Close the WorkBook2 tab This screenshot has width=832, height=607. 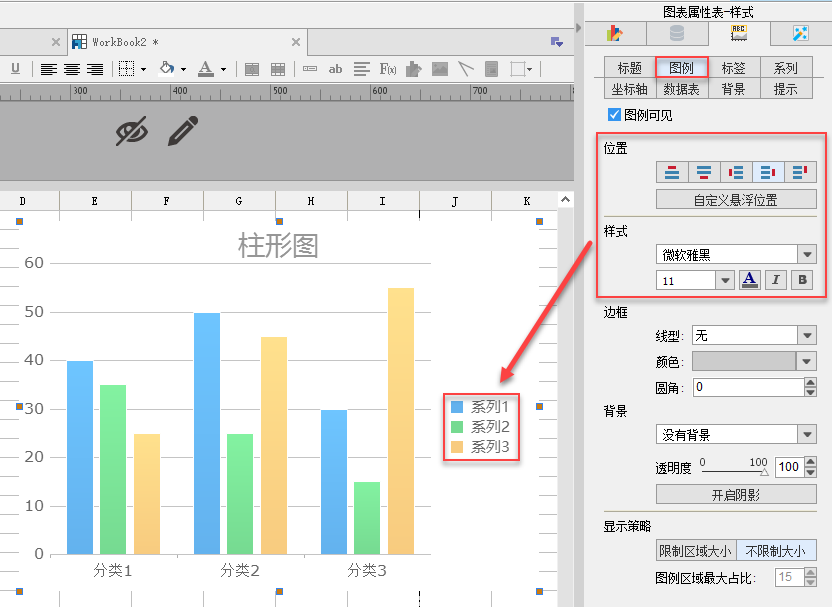[296, 42]
